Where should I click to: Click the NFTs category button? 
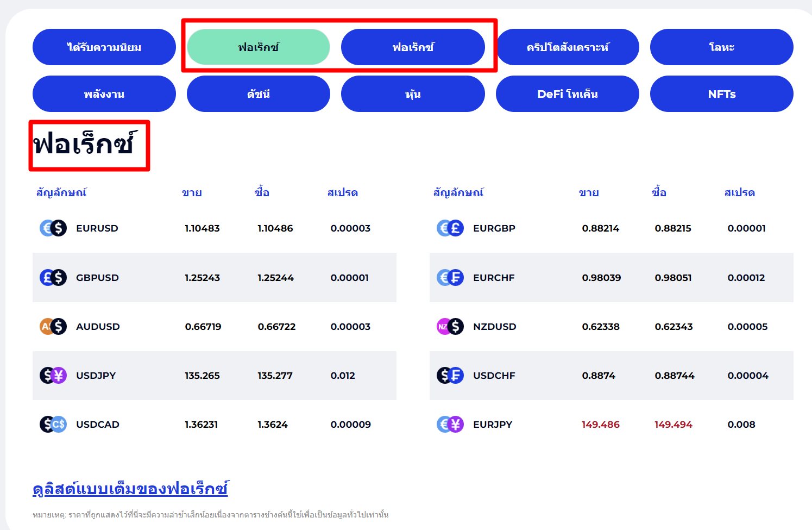pyautogui.click(x=721, y=93)
